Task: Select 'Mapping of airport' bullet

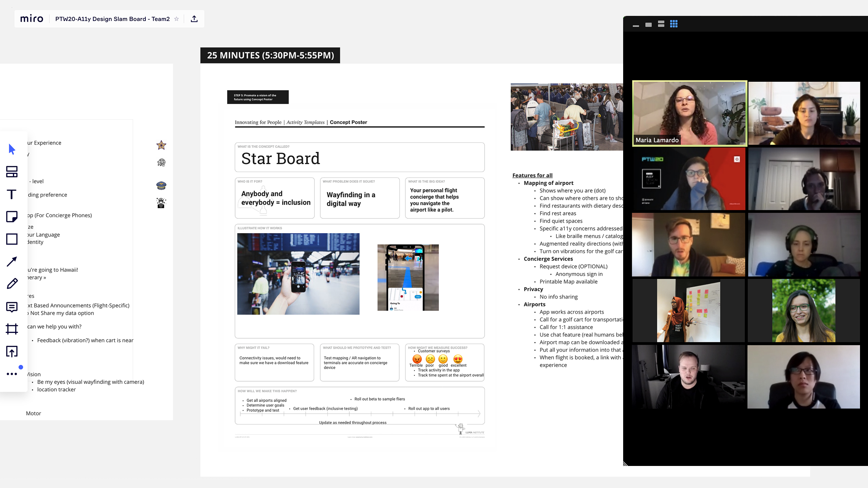Action: click(548, 183)
